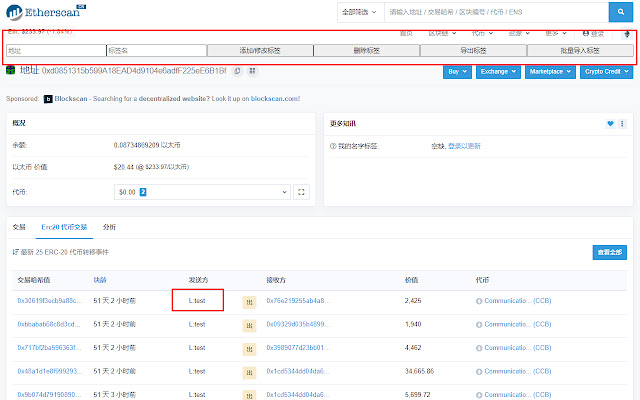Open the $0.00 token holdings dropdown
The width and height of the screenshot is (640, 400).
(x=202, y=192)
